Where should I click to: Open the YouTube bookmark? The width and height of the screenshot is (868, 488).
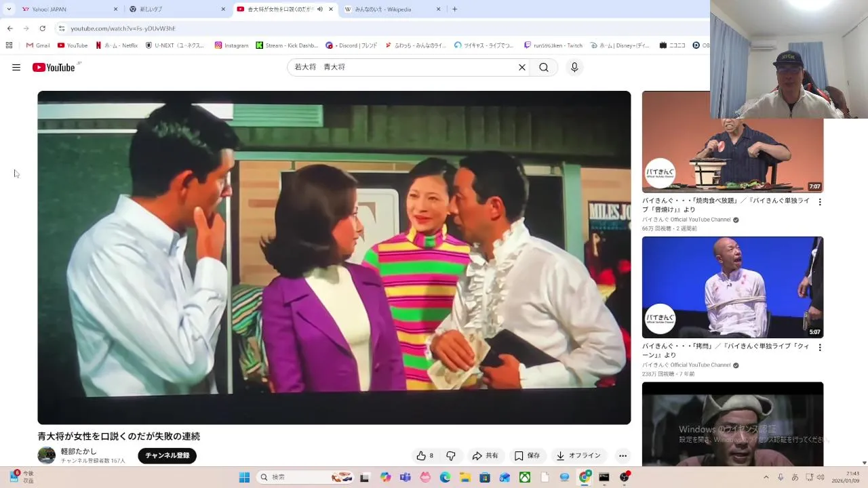pyautogui.click(x=73, y=45)
